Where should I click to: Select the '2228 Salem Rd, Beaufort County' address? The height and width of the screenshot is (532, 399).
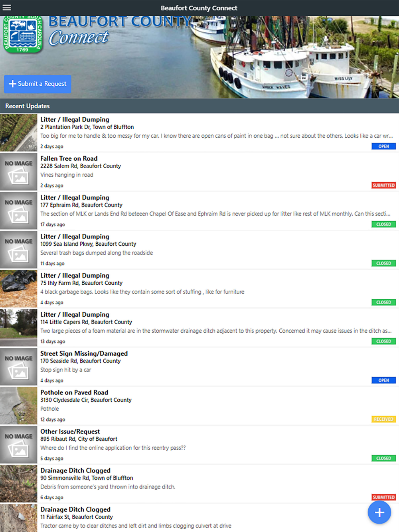(x=81, y=166)
